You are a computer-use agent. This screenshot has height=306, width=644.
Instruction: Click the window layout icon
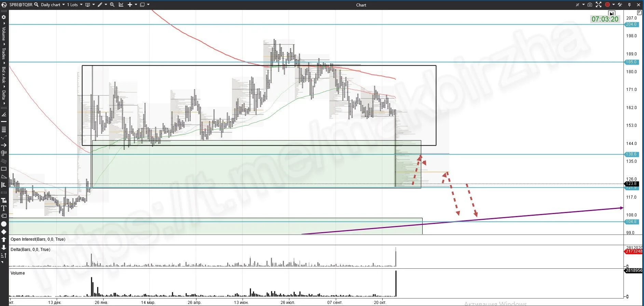142,5
